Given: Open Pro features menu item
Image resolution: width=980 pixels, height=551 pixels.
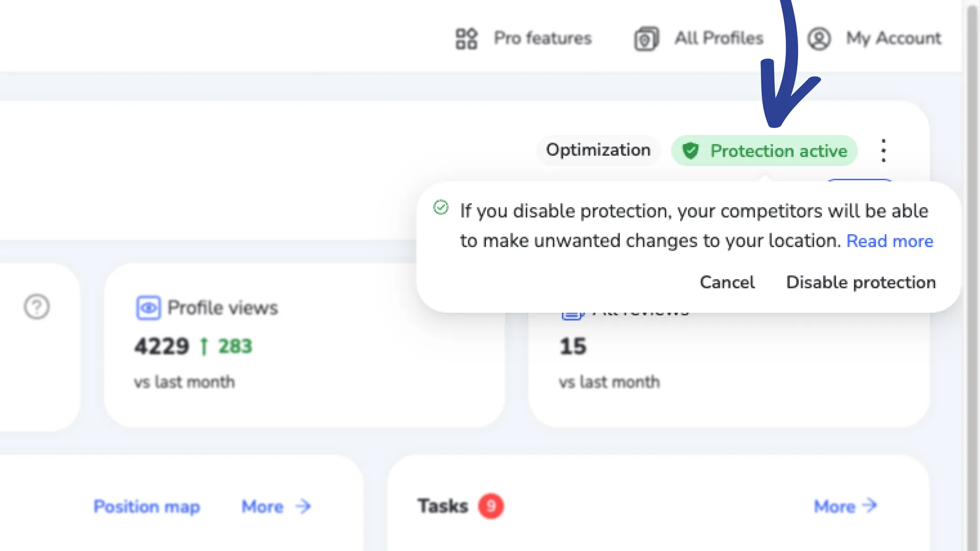Looking at the screenshot, I should 542,38.
